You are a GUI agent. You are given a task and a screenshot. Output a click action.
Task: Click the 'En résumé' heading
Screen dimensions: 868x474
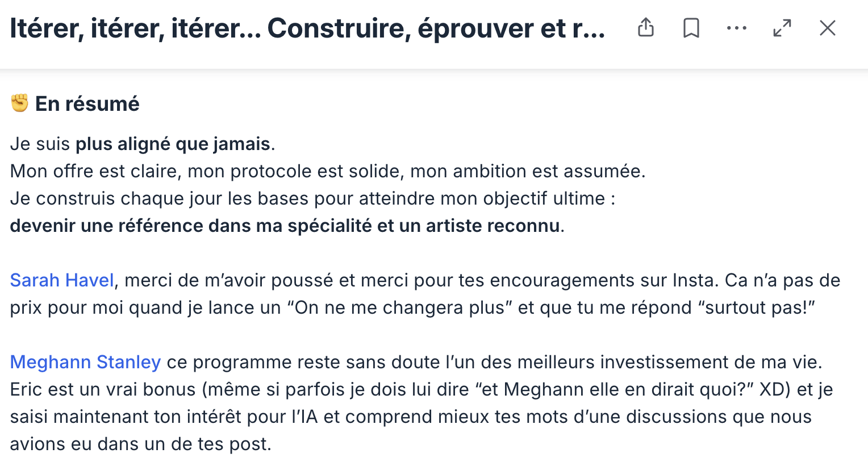pos(87,104)
